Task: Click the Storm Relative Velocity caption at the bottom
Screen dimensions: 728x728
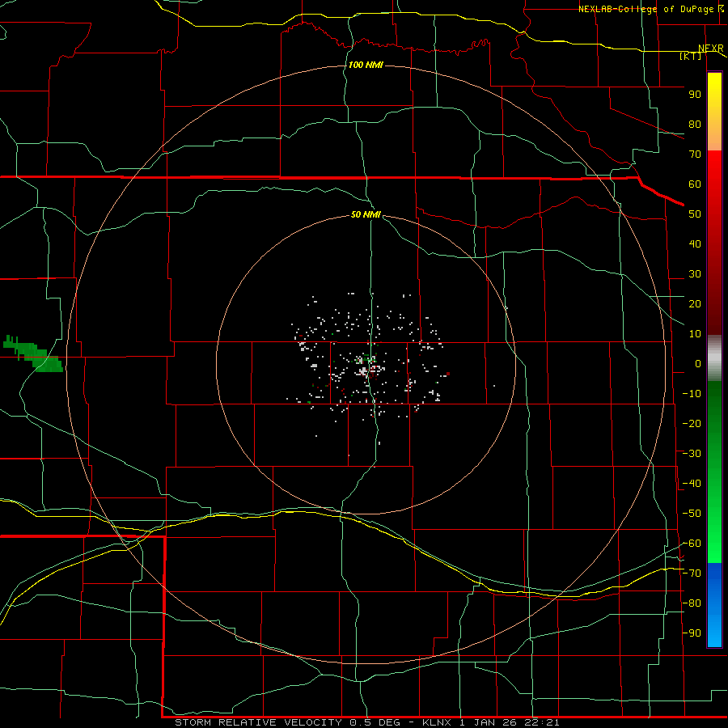Action: click(366, 722)
